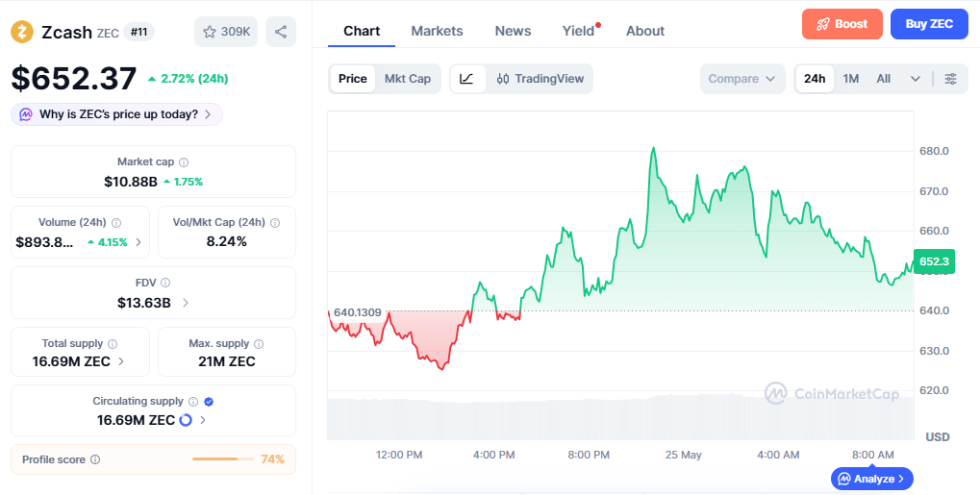The image size is (980, 495).
Task: Open Market cap info icon
Action: coord(184,162)
